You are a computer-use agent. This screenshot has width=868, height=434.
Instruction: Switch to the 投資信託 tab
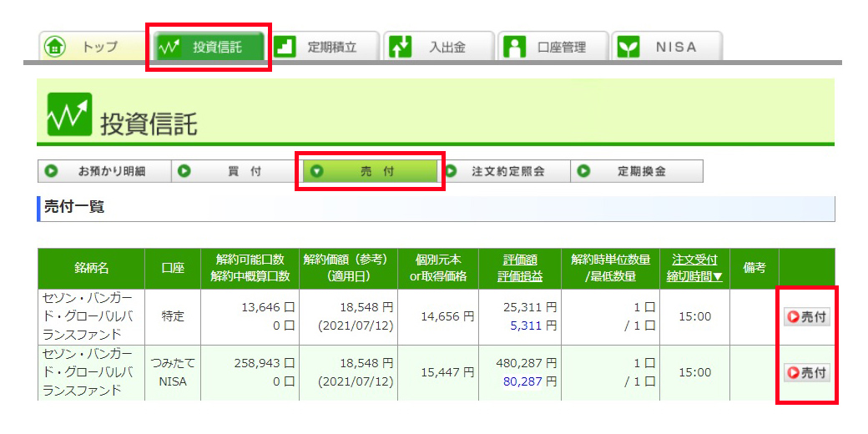click(209, 47)
